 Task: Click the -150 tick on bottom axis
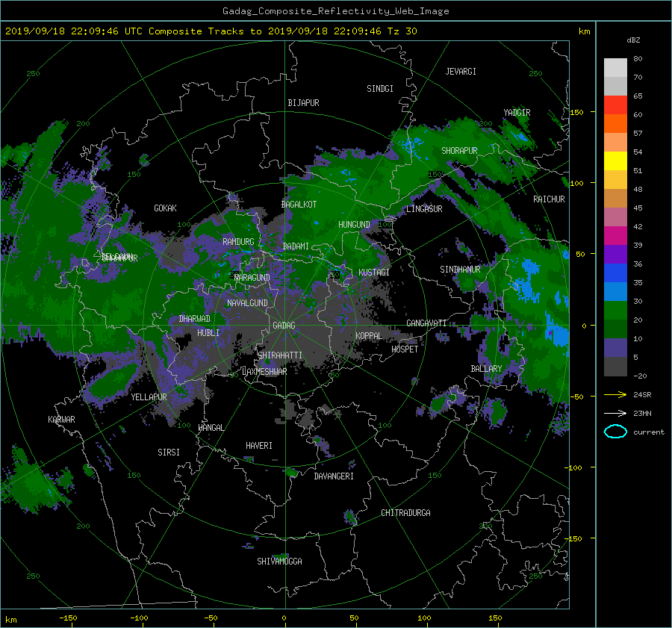68,618
